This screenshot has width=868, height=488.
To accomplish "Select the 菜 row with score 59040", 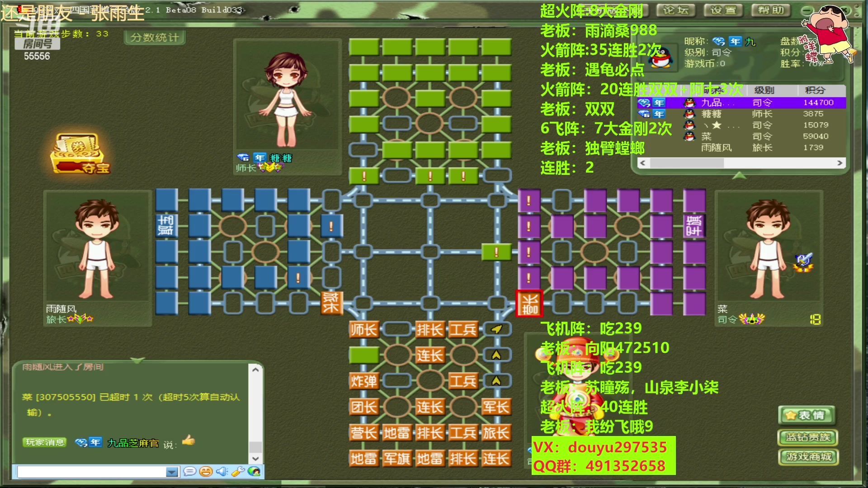I will tap(741, 136).
